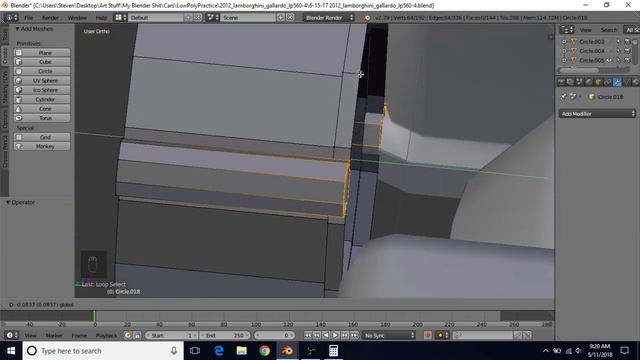
Task: Open the Info editor type selector icon
Action: 11,18
